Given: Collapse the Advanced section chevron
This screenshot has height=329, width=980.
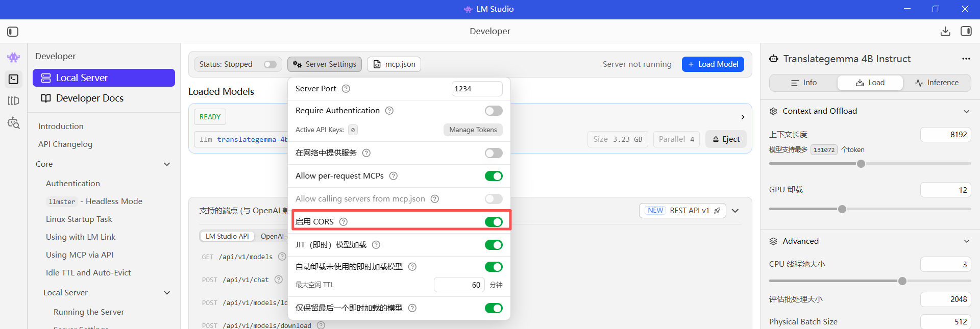Looking at the screenshot, I should [x=966, y=241].
